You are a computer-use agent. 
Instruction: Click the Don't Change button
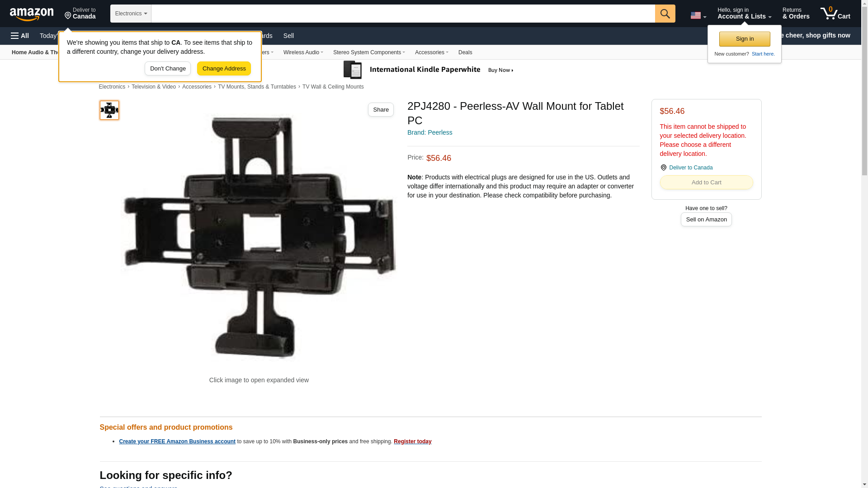[x=168, y=69]
